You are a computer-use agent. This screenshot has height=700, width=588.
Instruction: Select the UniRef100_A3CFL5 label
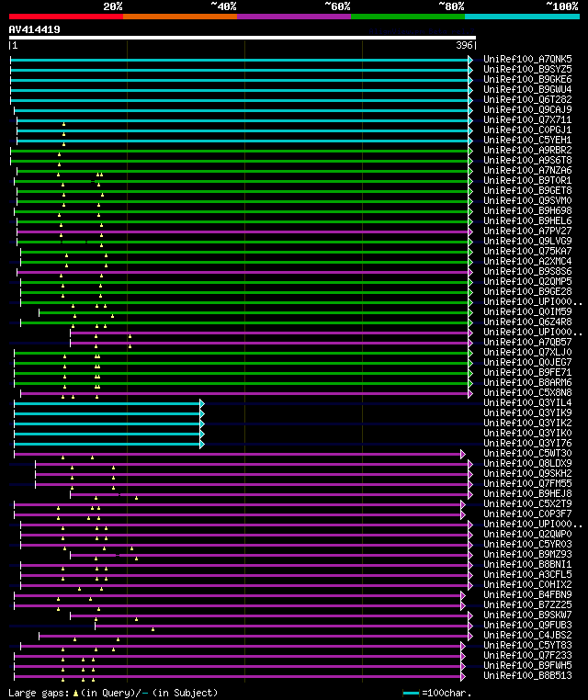[527, 574]
